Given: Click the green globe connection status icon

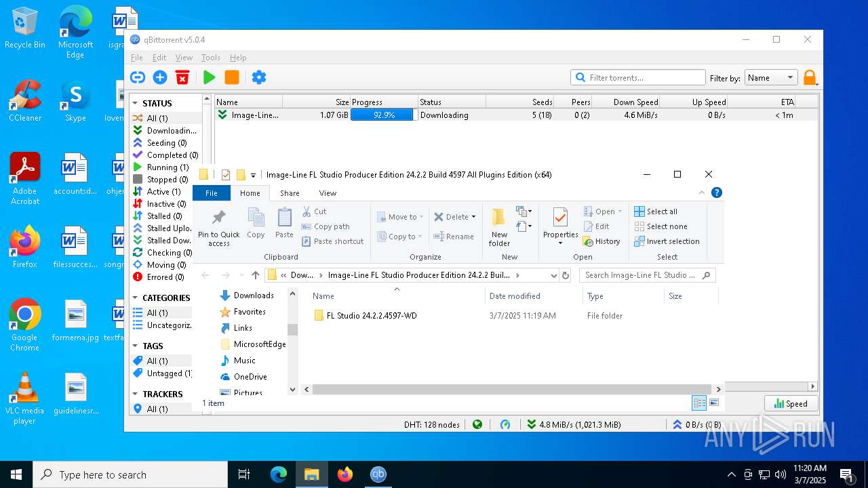Looking at the screenshot, I should (477, 424).
